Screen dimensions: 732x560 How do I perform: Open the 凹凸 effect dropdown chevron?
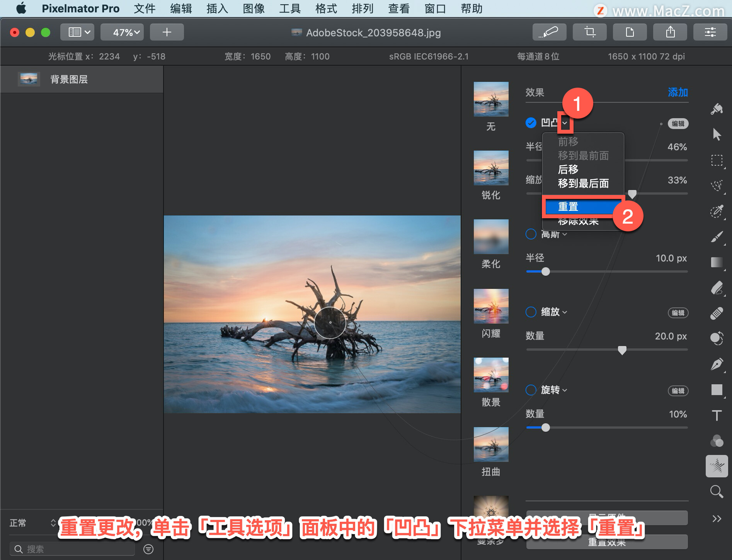pos(565,123)
